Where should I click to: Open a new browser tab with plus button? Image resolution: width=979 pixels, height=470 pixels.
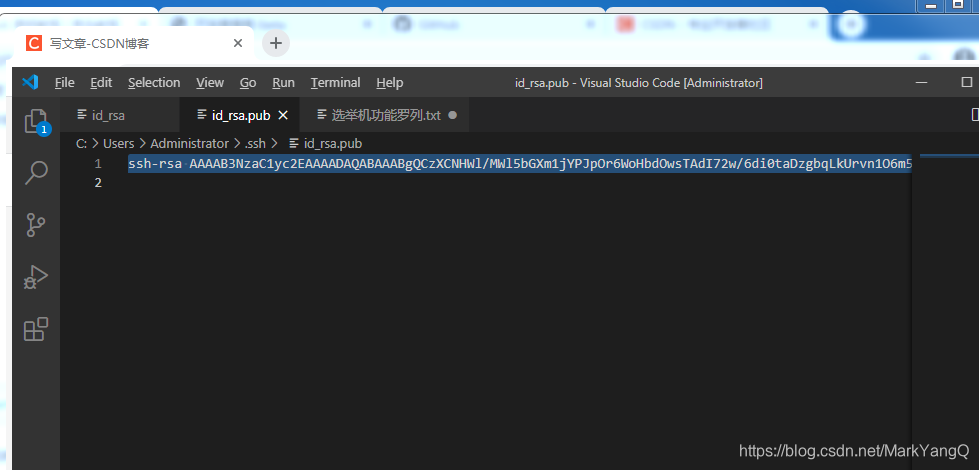click(276, 44)
